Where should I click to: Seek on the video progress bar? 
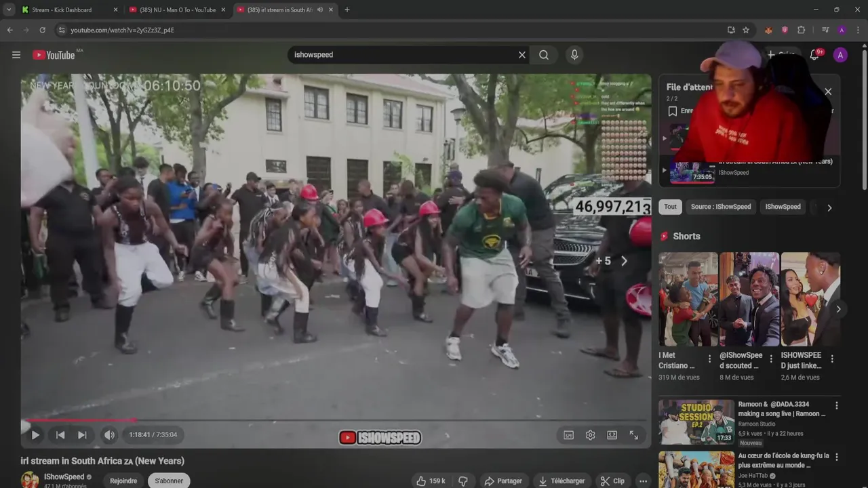336,420
